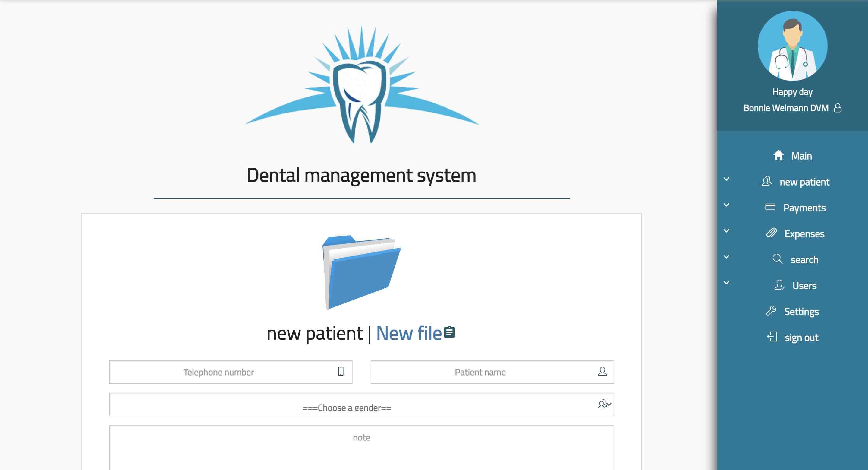This screenshot has width=868, height=470.
Task: Click the Happy day greeting text
Action: coord(793,92)
